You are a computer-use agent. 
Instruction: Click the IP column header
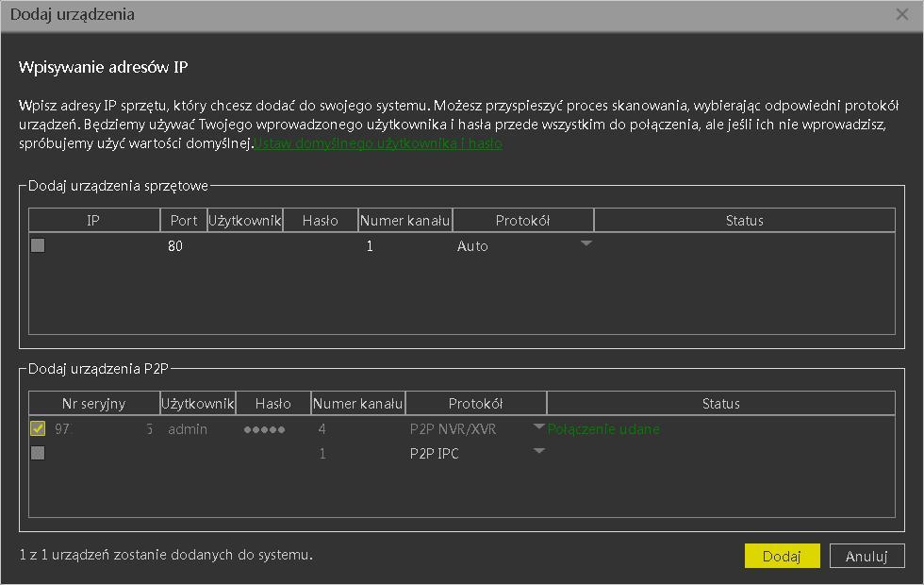coord(93,221)
